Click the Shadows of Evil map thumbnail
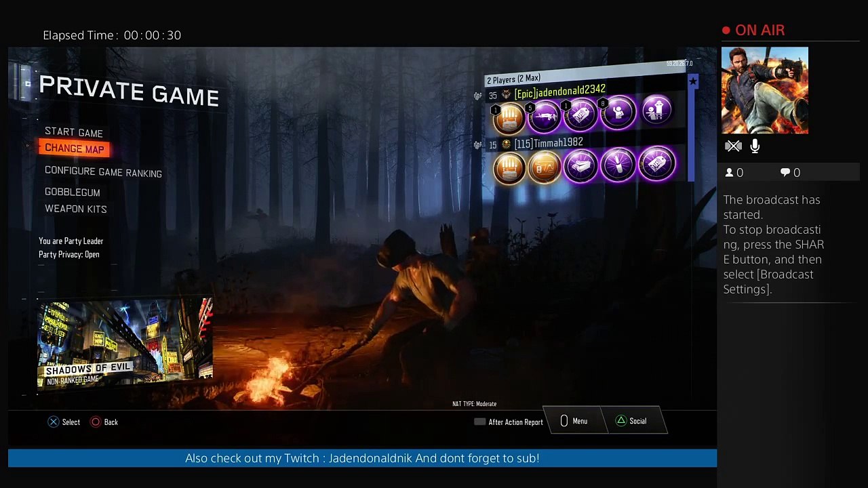 point(125,344)
